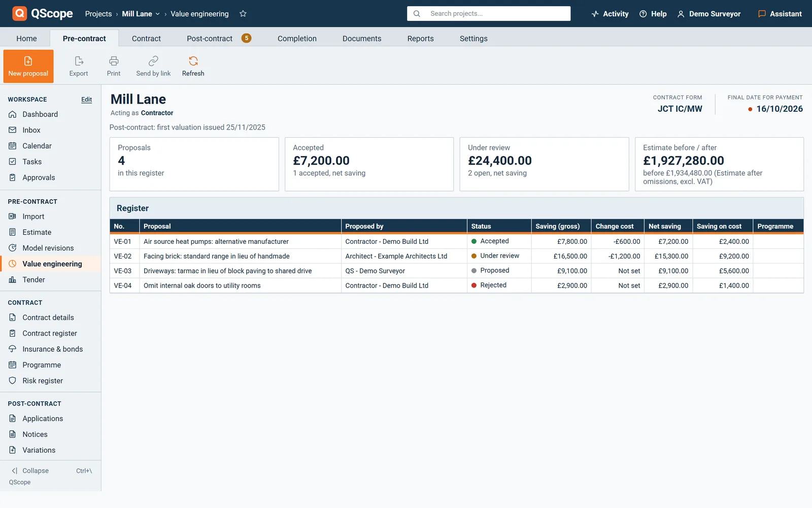Refresh the proposals list
The image size is (812, 508).
click(x=193, y=66)
